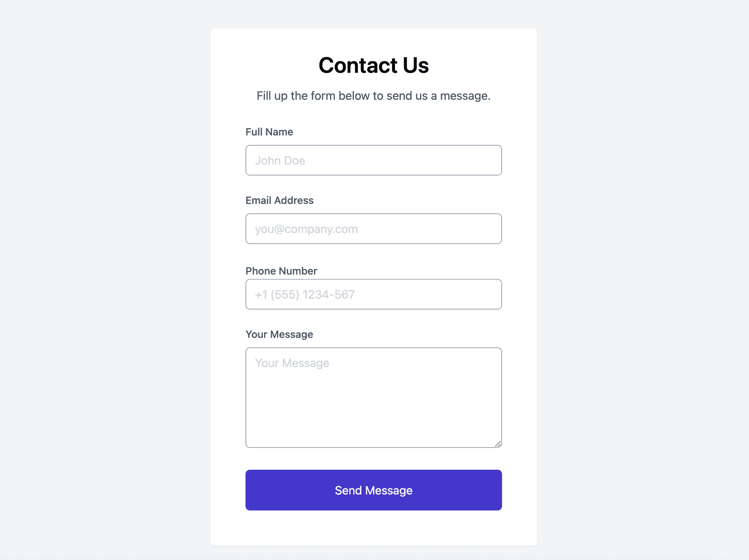The image size is (749, 560).
Task: Click the "Fill up the form below" subtitle
Action: tap(373, 96)
